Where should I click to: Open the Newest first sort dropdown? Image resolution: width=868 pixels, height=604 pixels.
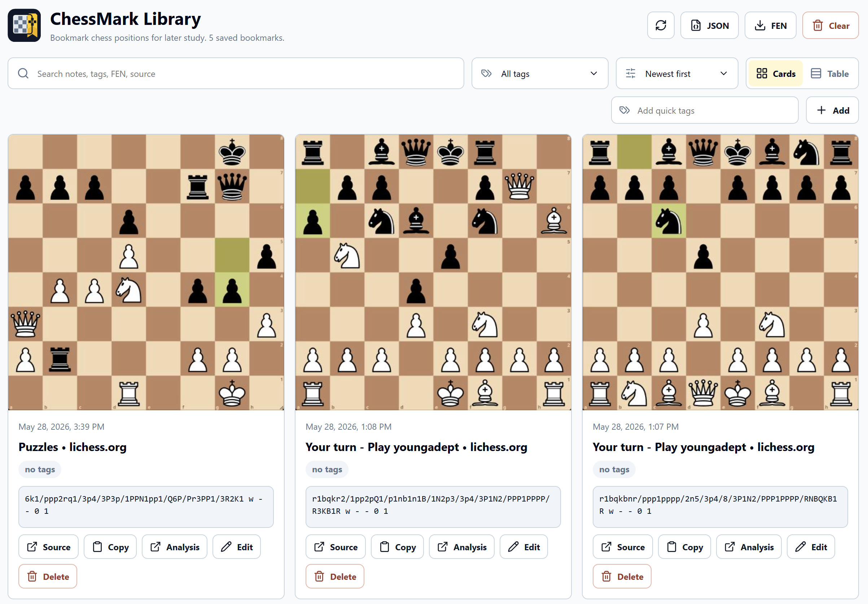coord(677,73)
